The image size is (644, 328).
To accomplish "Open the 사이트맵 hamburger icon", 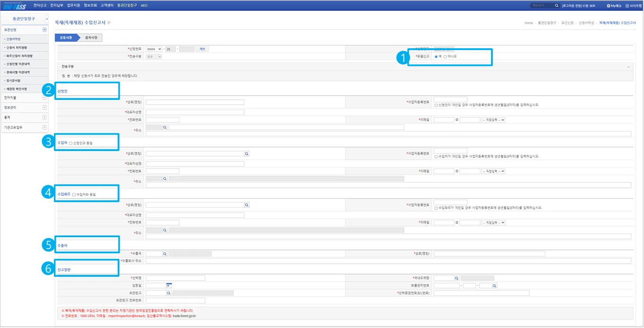I will click(627, 6).
